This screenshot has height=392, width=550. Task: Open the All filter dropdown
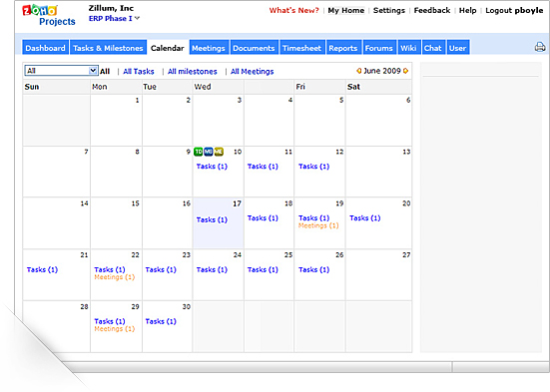pos(61,71)
